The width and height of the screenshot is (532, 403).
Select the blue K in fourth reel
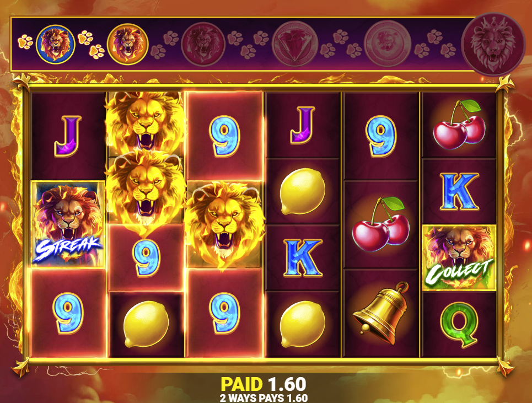(302, 258)
